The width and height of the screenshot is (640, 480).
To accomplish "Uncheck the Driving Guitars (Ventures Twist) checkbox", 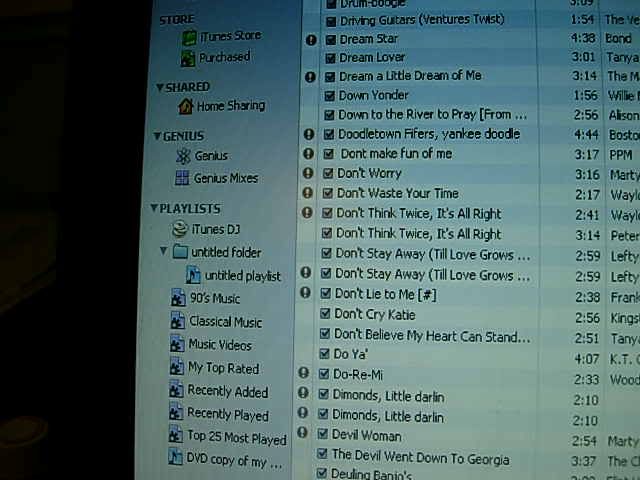I will click(331, 21).
